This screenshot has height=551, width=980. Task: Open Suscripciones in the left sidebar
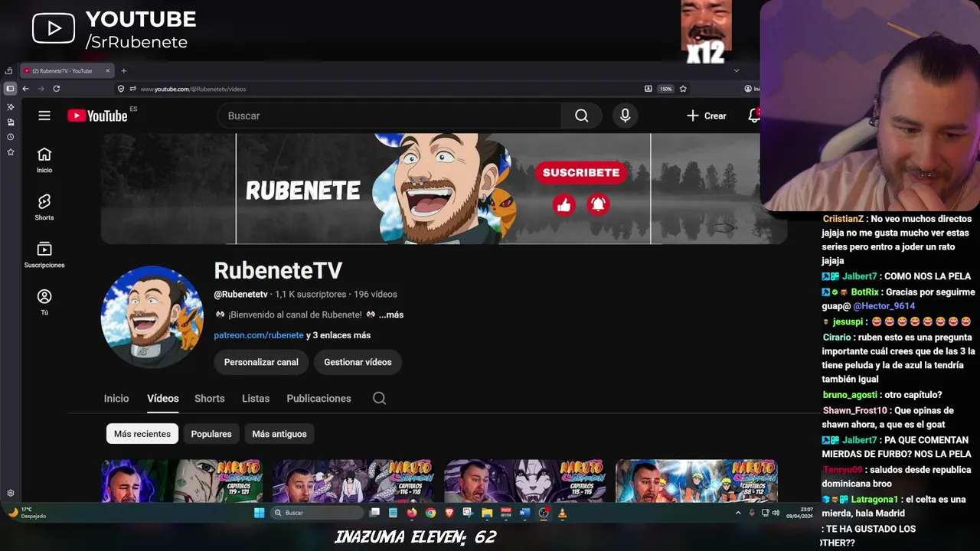tap(44, 255)
